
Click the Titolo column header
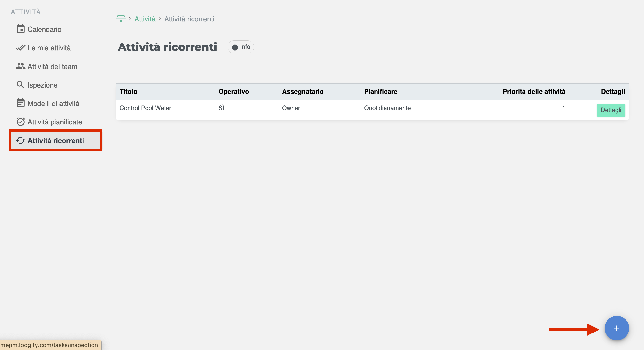(x=128, y=92)
